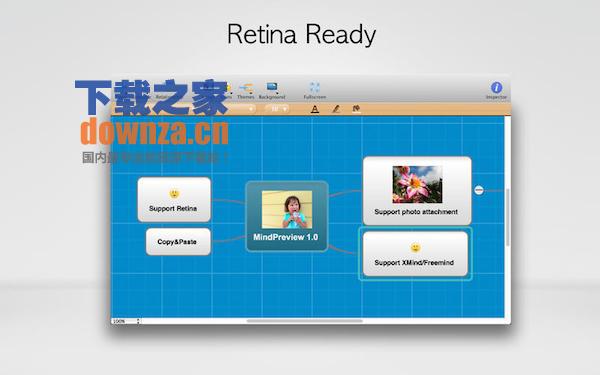Choose the text color tool
This screenshot has width=600, height=375.
315,109
